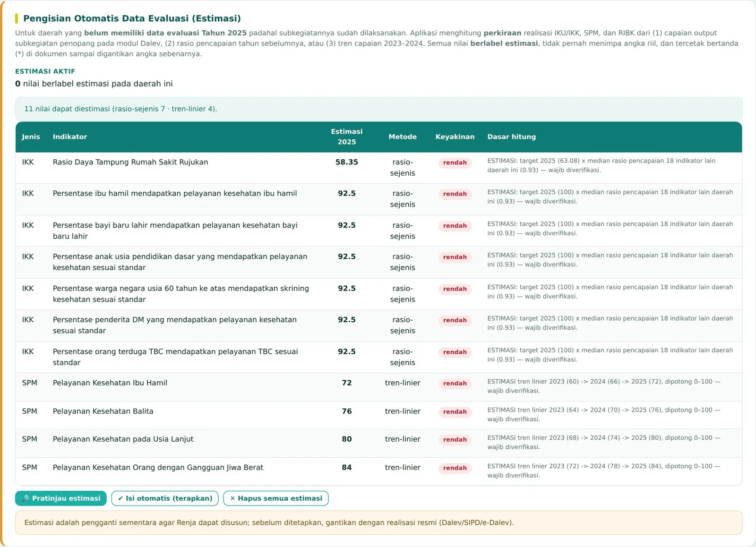Screen dimensions: 756x547
Task: Click estimate value 80 for Usia Lanjut
Action: 347,439
